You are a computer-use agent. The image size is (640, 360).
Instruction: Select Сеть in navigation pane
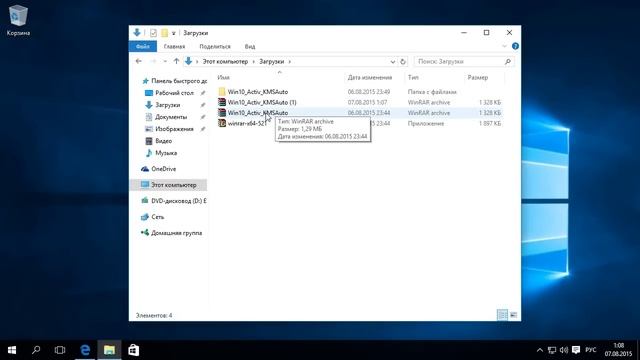(157, 217)
